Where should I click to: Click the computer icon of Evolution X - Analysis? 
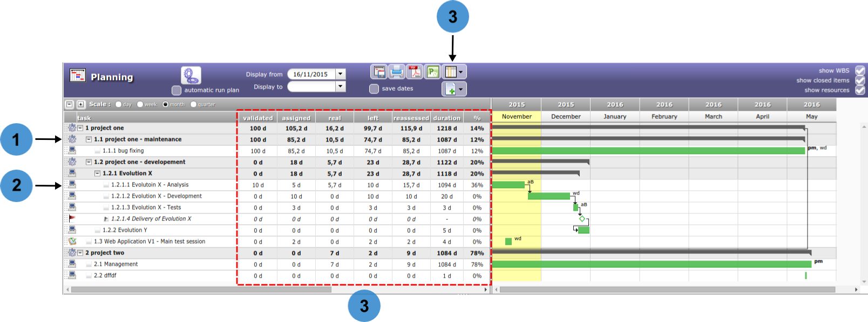coord(72,185)
